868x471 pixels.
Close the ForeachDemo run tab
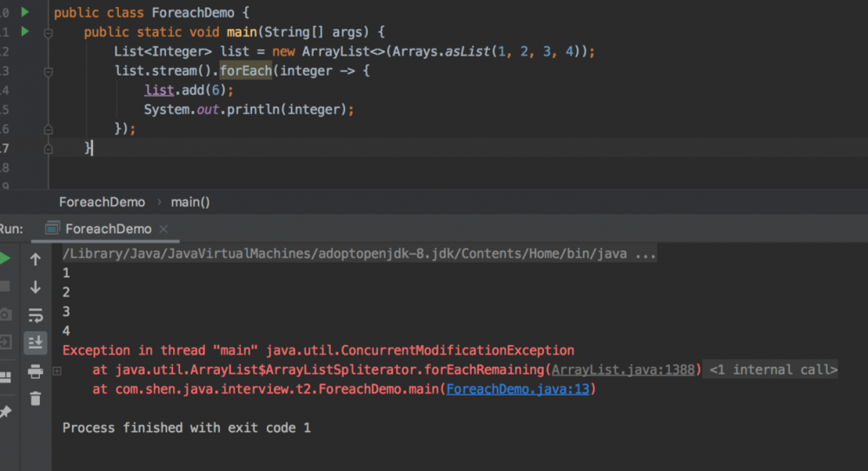click(x=163, y=229)
